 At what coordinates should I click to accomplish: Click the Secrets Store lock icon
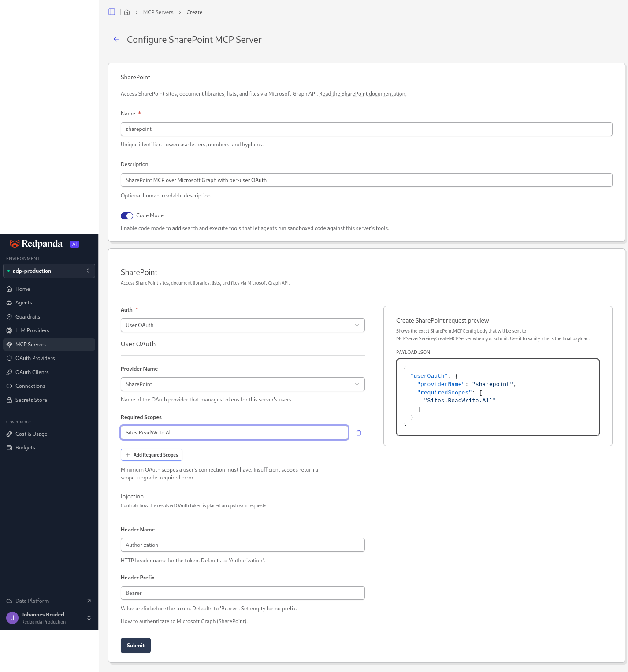click(x=9, y=400)
